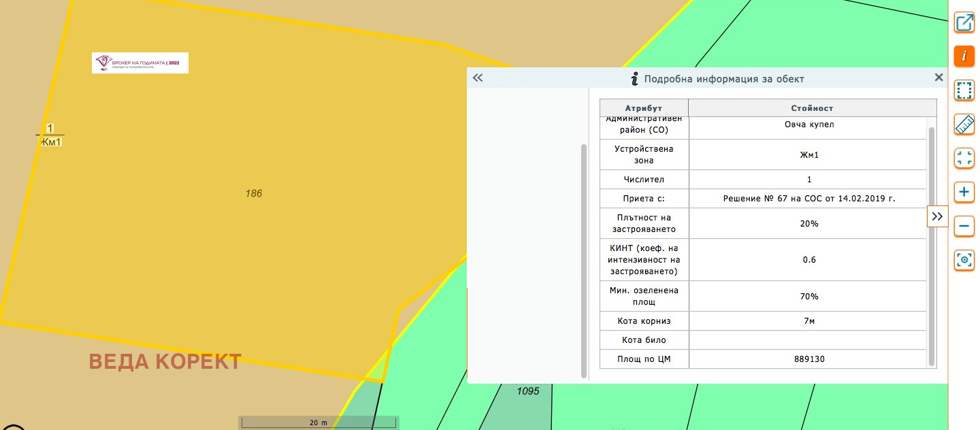Viewport: 980px width, 430px height.
Task: Click the left pane scrollbar in info panel
Action: pos(583,259)
